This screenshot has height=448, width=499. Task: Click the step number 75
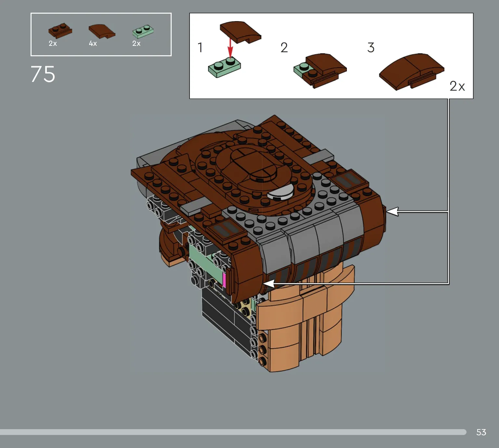(x=43, y=74)
